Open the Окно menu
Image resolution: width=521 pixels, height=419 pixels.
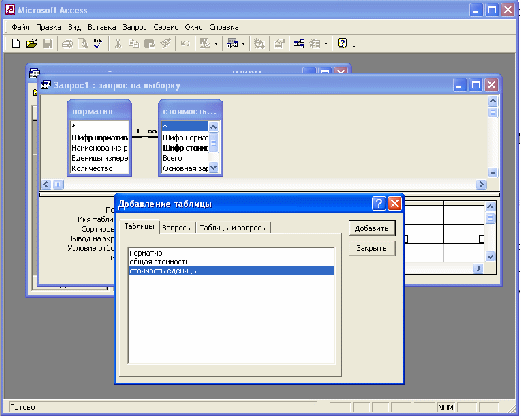[x=193, y=27]
